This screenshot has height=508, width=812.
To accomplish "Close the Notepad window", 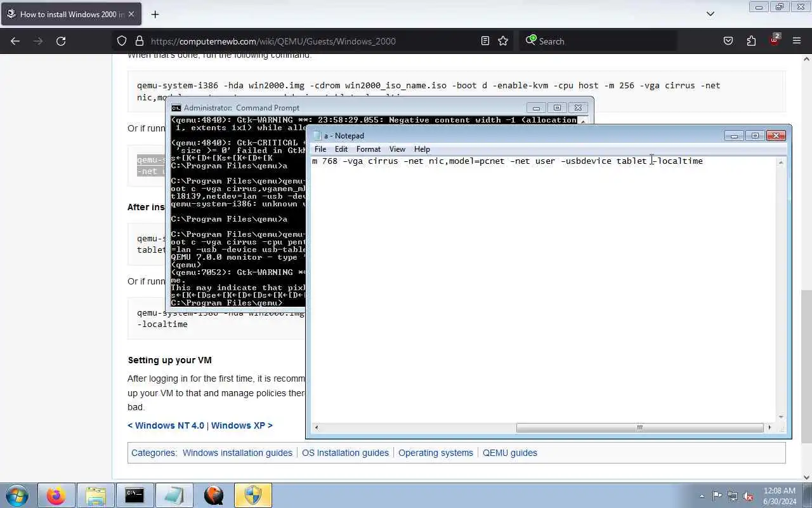I will click(x=776, y=135).
